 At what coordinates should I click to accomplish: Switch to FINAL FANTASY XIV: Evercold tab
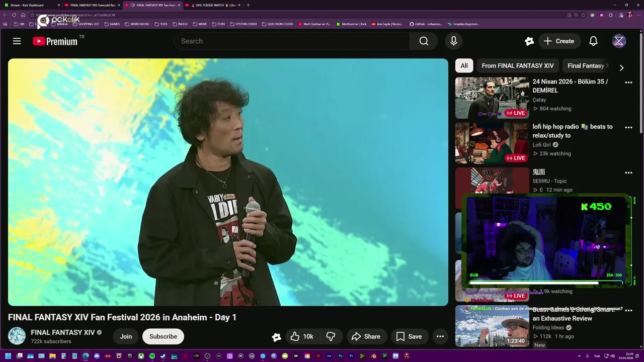[92, 5]
